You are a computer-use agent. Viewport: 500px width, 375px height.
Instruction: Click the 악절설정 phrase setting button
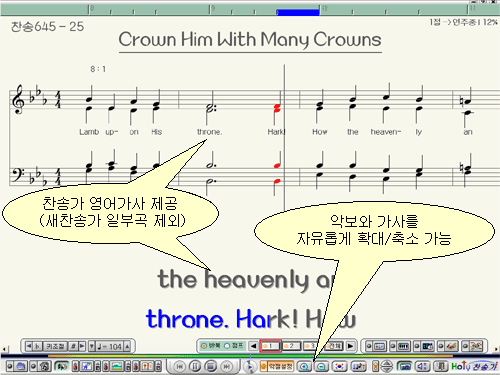[x=280, y=366]
